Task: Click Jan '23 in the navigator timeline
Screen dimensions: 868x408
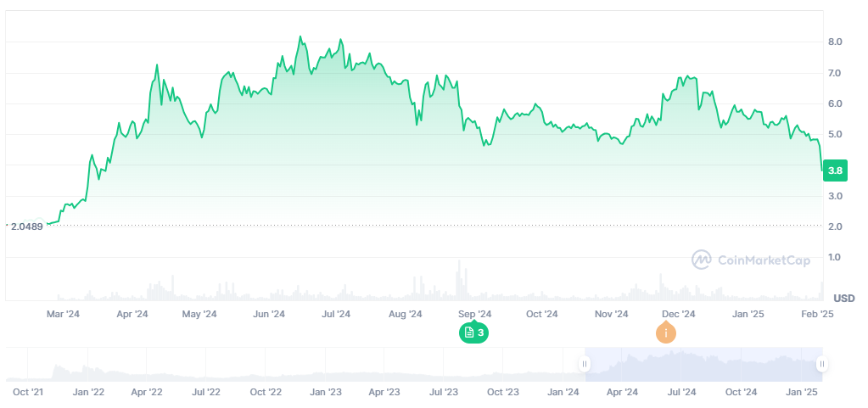Action: point(325,392)
